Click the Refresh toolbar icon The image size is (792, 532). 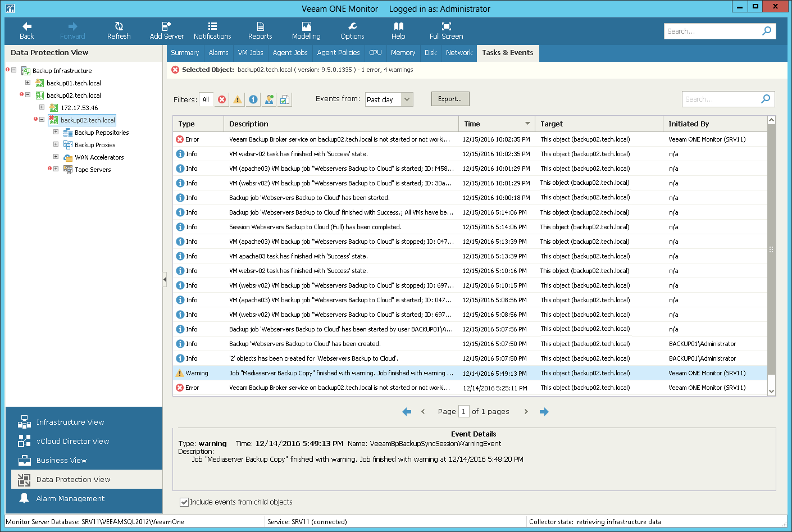point(119,31)
